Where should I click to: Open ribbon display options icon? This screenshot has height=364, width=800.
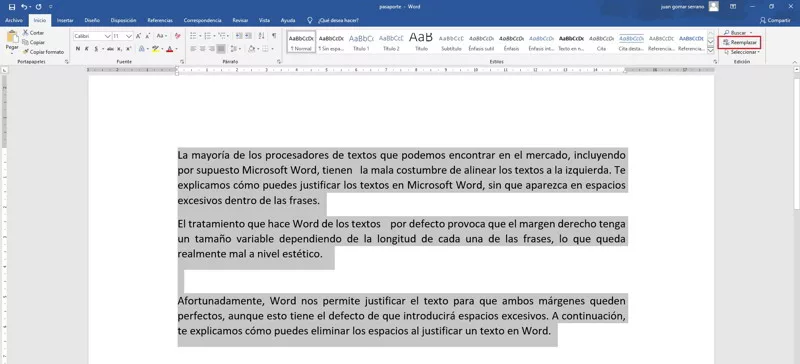point(733,6)
